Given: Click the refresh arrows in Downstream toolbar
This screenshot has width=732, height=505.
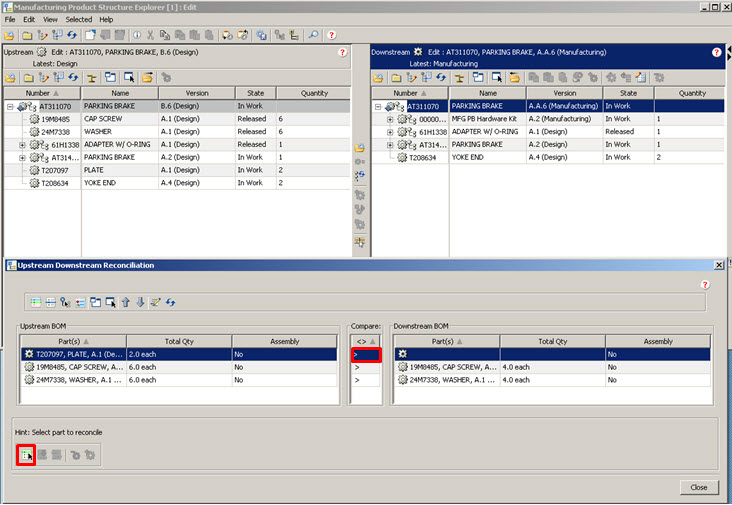Looking at the screenshot, I should [x=441, y=77].
